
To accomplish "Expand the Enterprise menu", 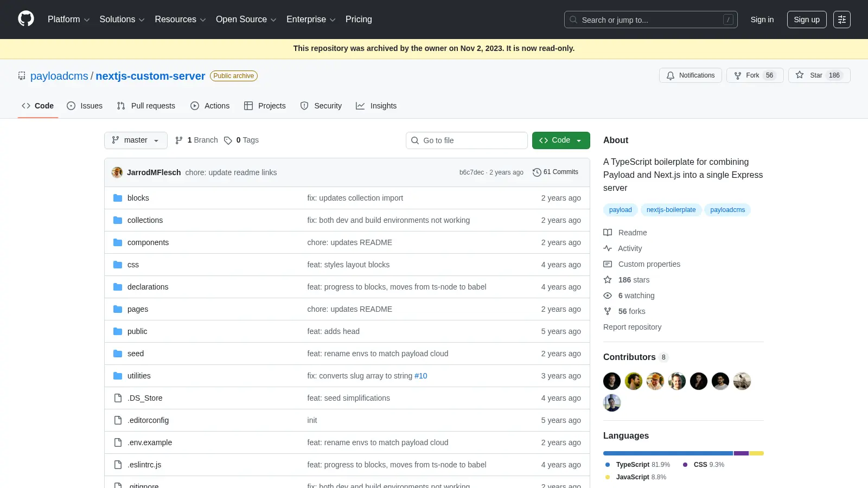I will coord(311,19).
